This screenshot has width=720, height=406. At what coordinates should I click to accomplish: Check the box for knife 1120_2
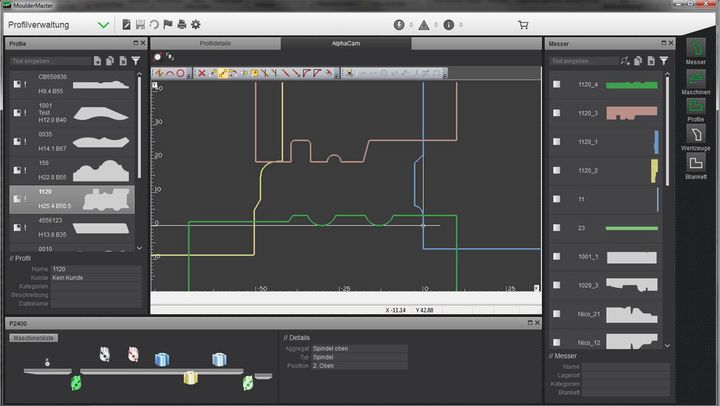tap(557, 171)
